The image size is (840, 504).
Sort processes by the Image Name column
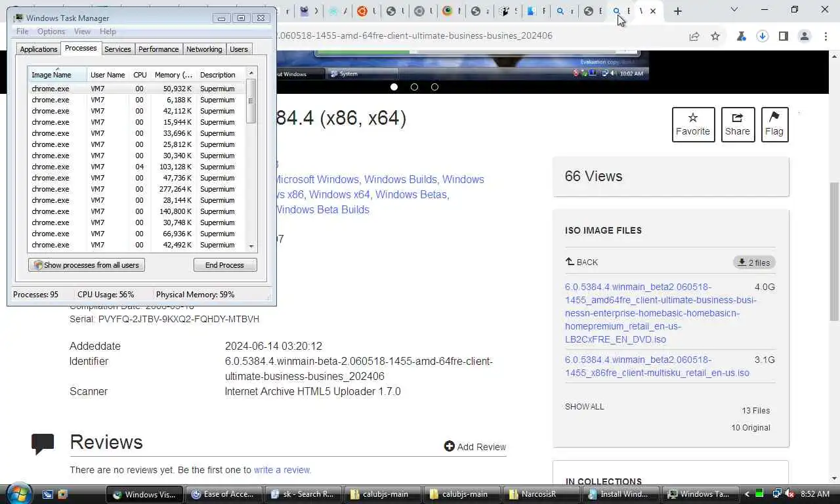tap(57, 75)
